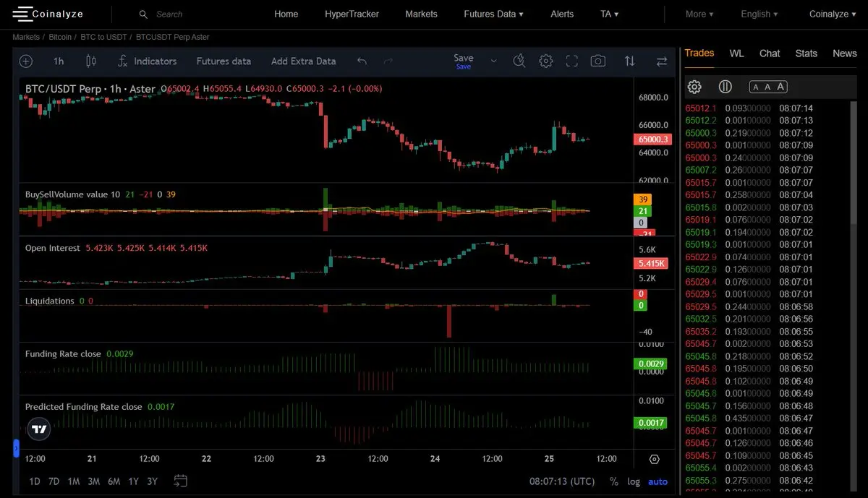Undo the last chart action
Screen dimensions: 868x498
click(362, 61)
